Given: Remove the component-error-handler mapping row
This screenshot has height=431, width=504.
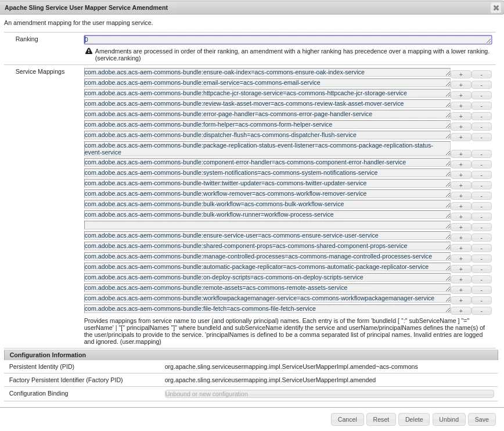Looking at the screenshot, I should click(481, 165).
